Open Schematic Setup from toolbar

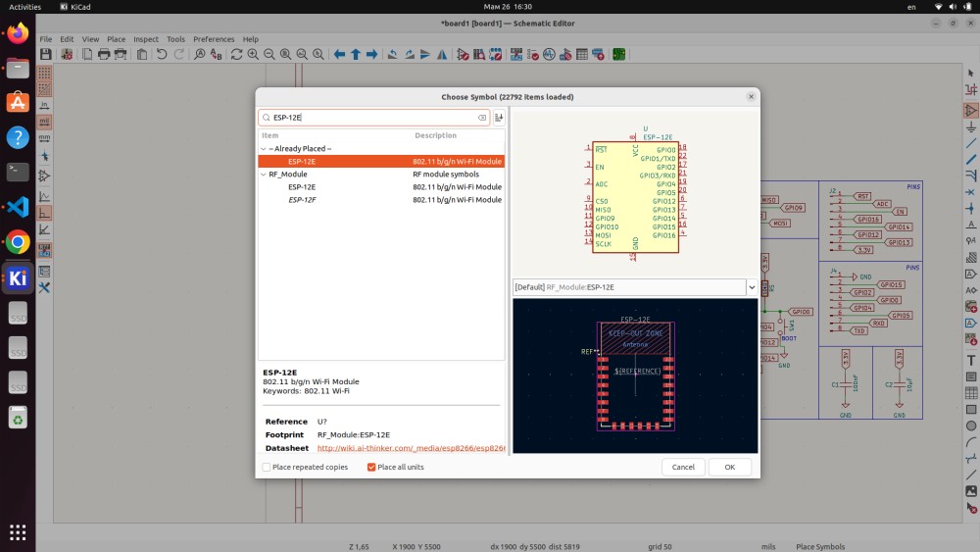coord(67,54)
